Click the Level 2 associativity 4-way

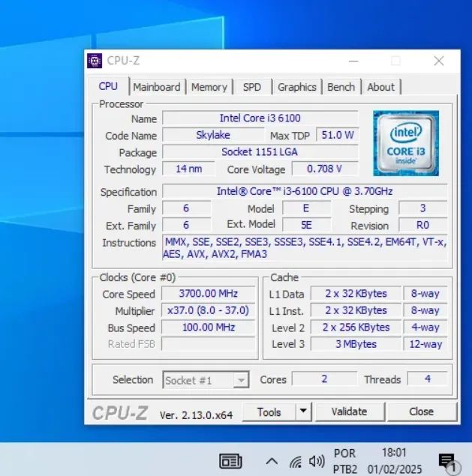[x=425, y=328]
